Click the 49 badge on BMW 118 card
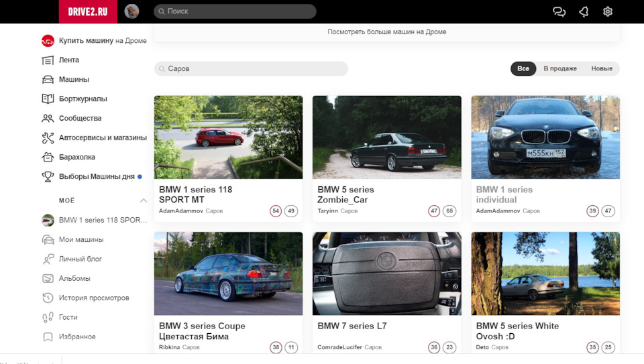Screen dimensions: 644x364 (291, 211)
